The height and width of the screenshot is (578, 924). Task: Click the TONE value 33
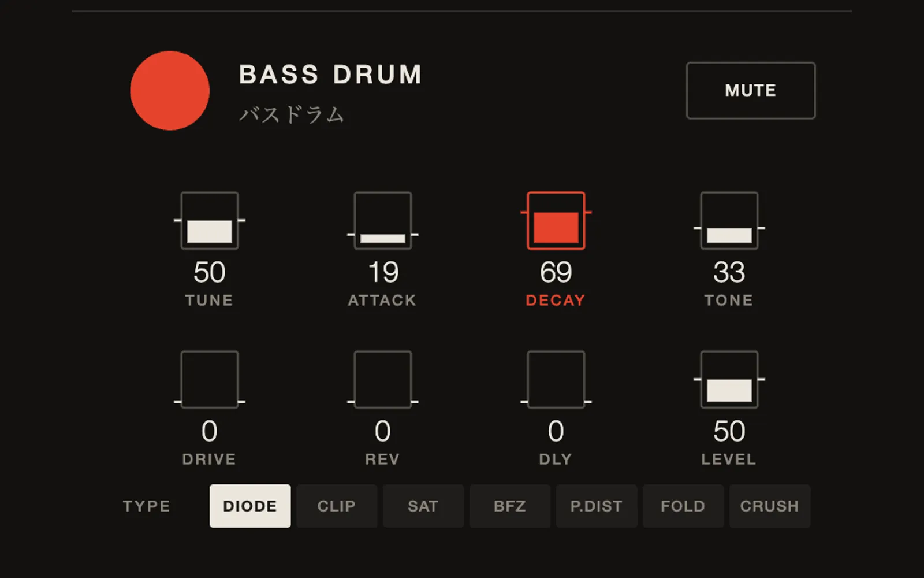(x=729, y=272)
